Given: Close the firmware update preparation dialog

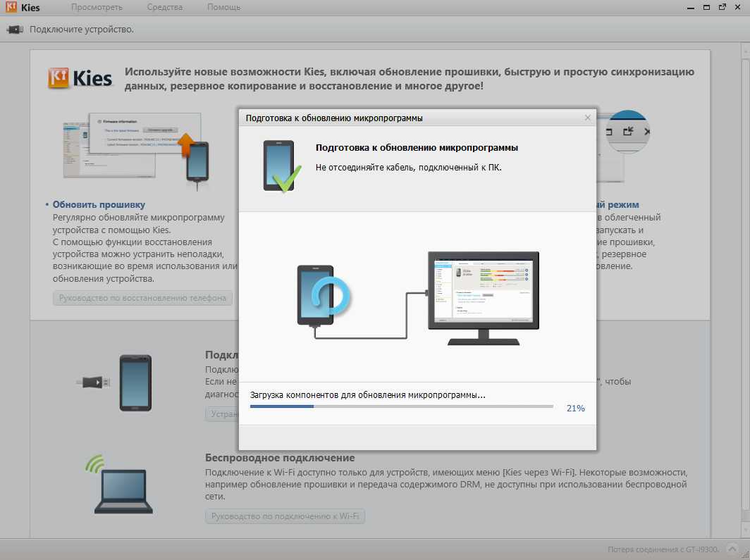Looking at the screenshot, I should point(588,118).
